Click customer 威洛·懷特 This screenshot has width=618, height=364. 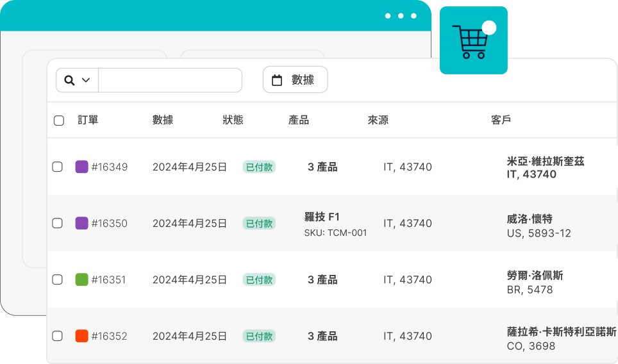coord(530,219)
